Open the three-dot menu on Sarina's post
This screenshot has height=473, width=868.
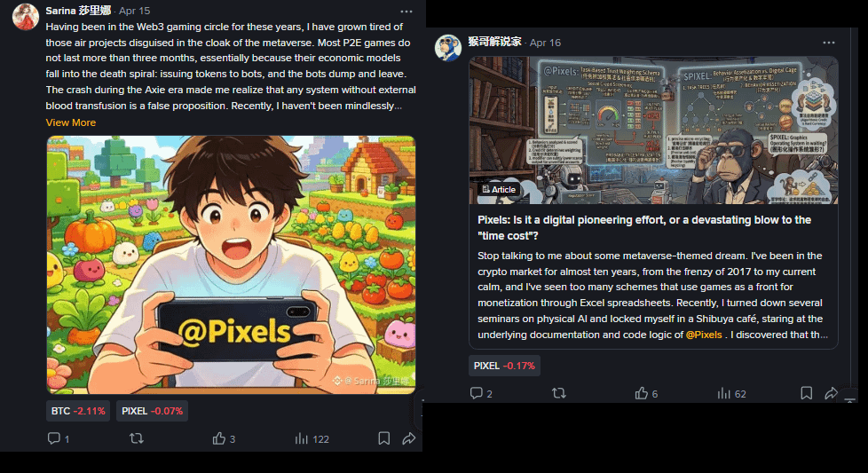pos(406,12)
